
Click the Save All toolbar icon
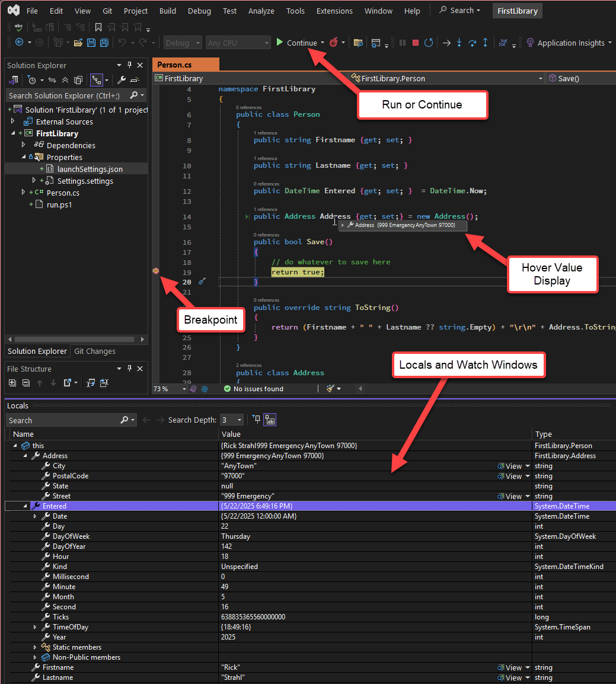(104, 43)
